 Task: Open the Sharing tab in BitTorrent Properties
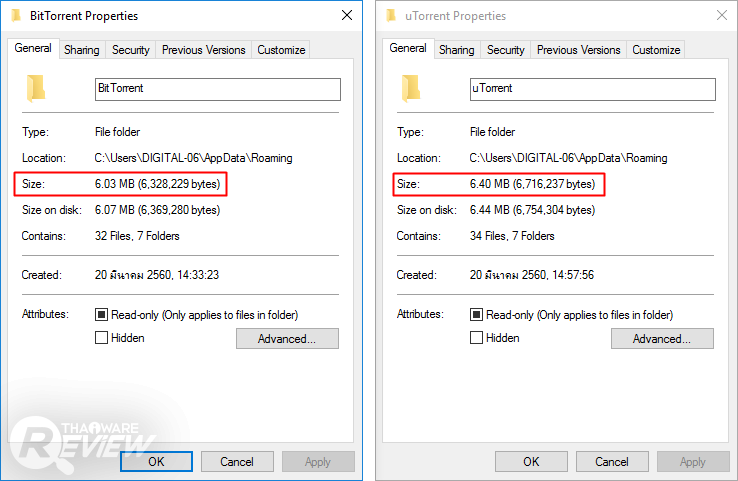(82, 50)
